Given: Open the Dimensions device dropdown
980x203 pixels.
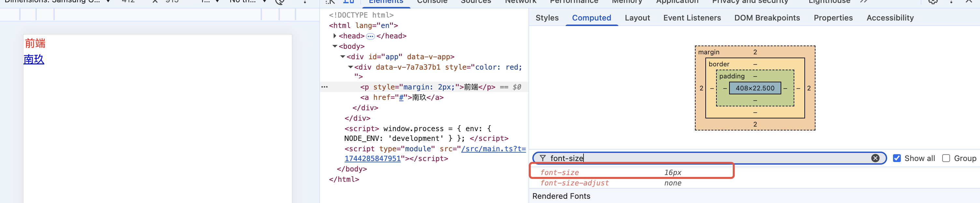Looking at the screenshot, I should (57, 2).
